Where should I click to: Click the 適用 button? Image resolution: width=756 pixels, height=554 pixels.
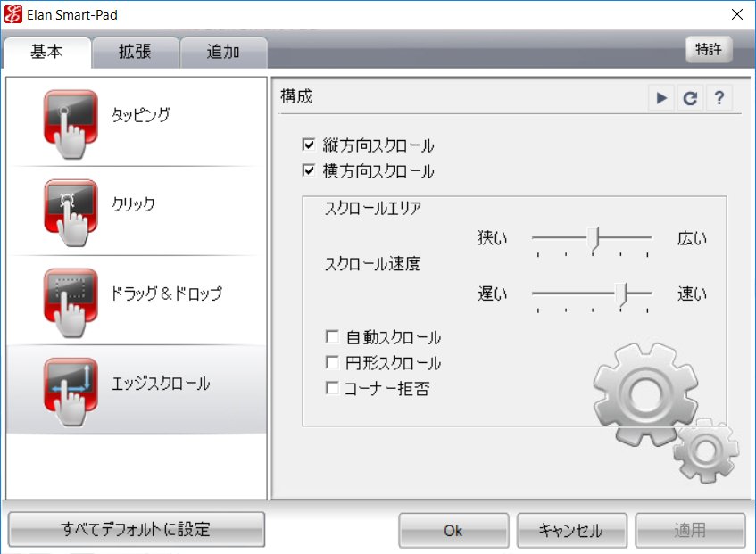click(690, 531)
